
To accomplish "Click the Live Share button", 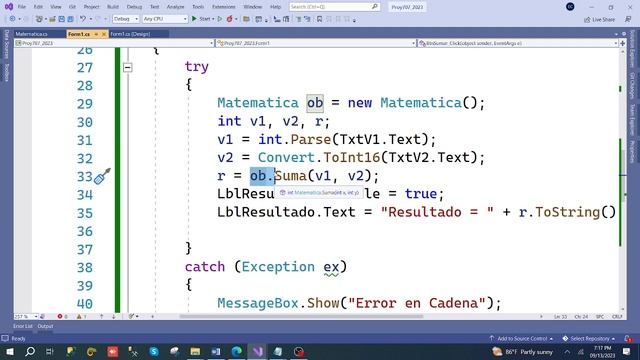I will tap(600, 19).
